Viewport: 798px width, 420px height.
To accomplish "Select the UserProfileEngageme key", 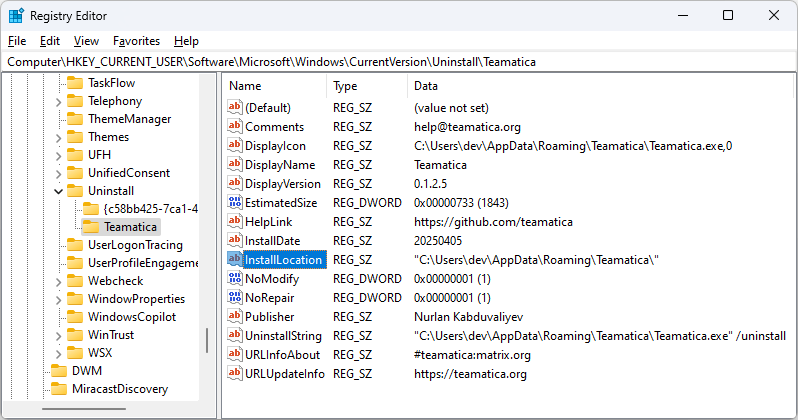I will pyautogui.click(x=143, y=263).
